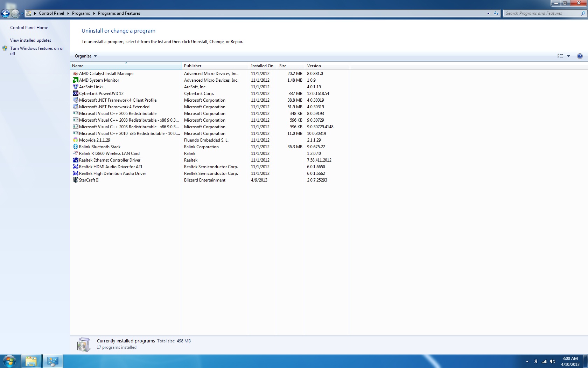The height and width of the screenshot is (368, 588).
Task: Select Realtek Ethernet Controller Driver entry
Action: click(210, 160)
